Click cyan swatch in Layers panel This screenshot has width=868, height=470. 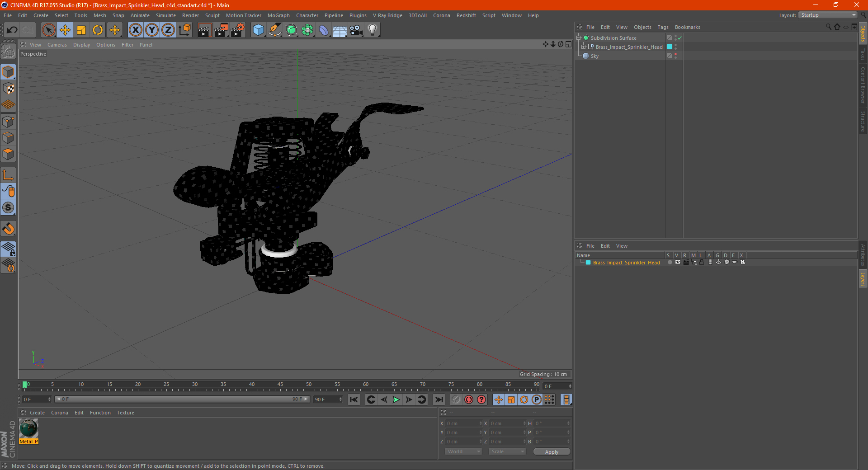point(588,263)
